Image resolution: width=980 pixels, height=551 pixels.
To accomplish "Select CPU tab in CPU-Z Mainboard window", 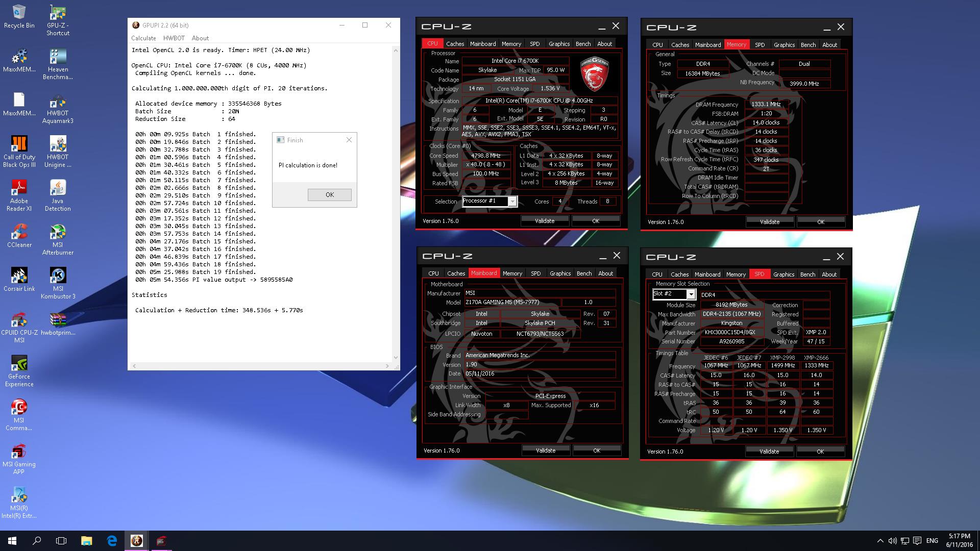I will coord(433,273).
